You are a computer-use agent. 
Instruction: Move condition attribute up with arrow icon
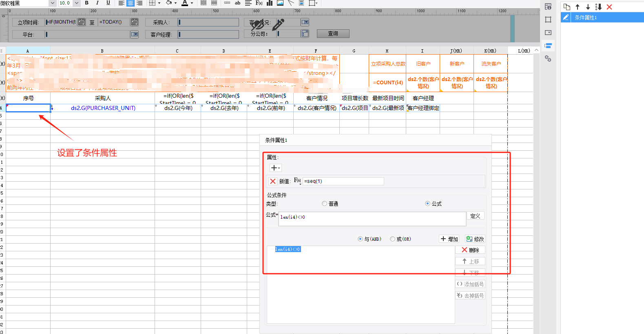click(578, 7)
